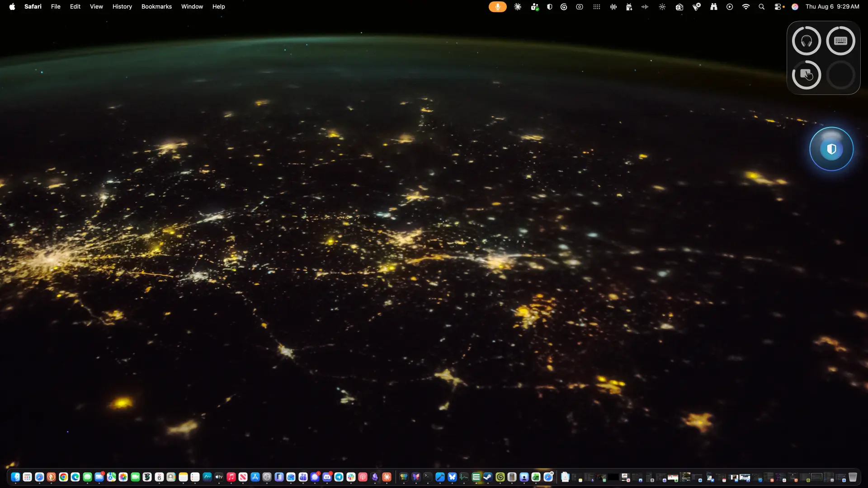Launch Microsoft Edge from the Dock
Viewport: 868px width, 488px height.
[x=75, y=477]
